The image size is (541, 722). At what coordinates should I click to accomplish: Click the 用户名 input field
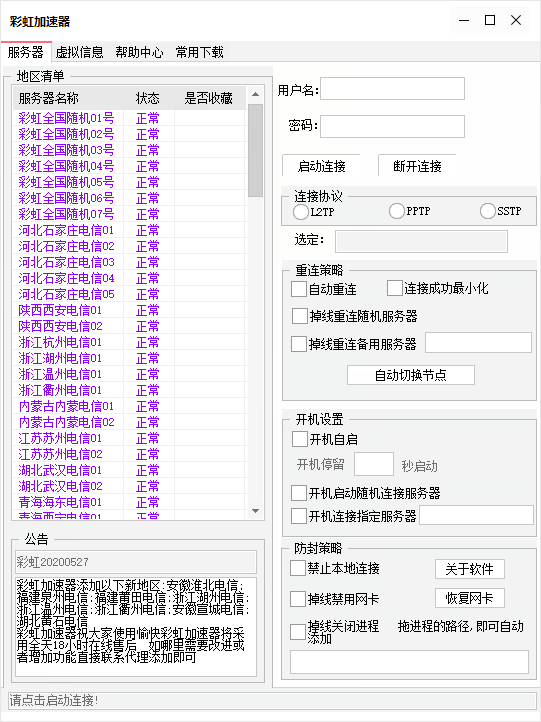pos(392,88)
